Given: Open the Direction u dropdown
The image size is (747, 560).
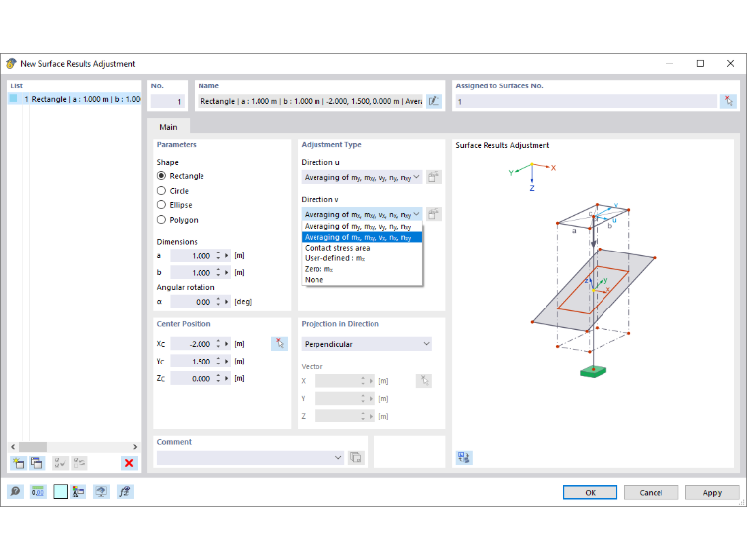Looking at the screenshot, I should coord(362,177).
